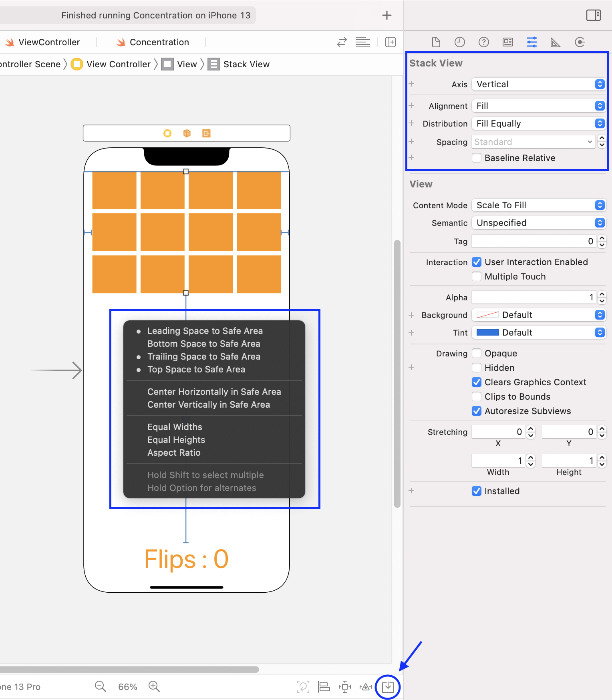Open the Size inspector ruler icon
612x700 pixels.
point(556,42)
